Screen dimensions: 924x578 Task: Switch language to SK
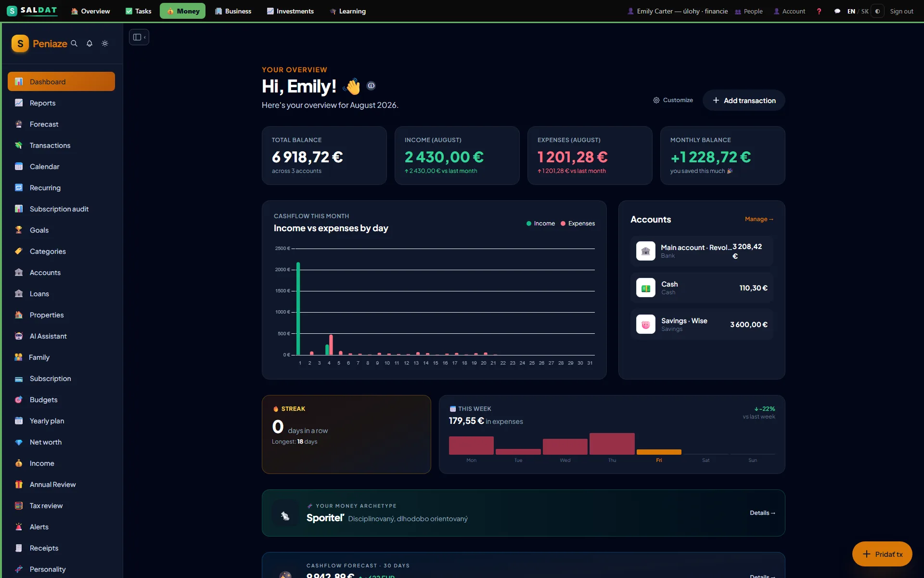point(865,11)
